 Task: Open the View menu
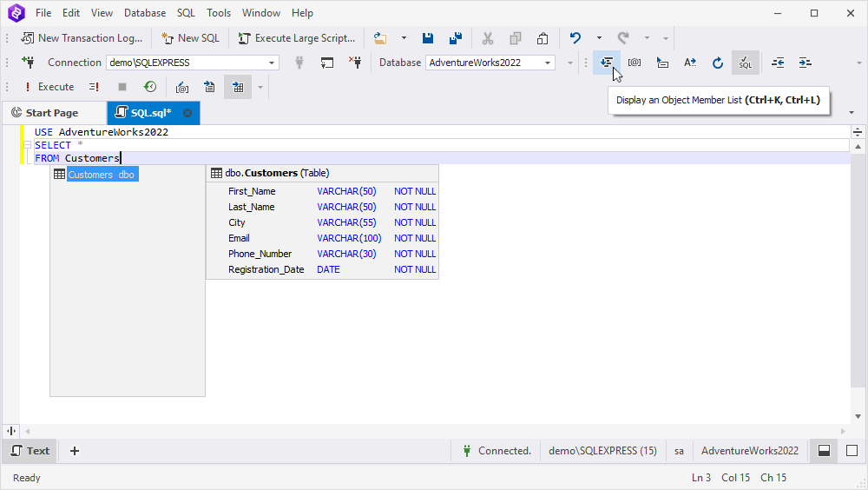click(x=102, y=13)
